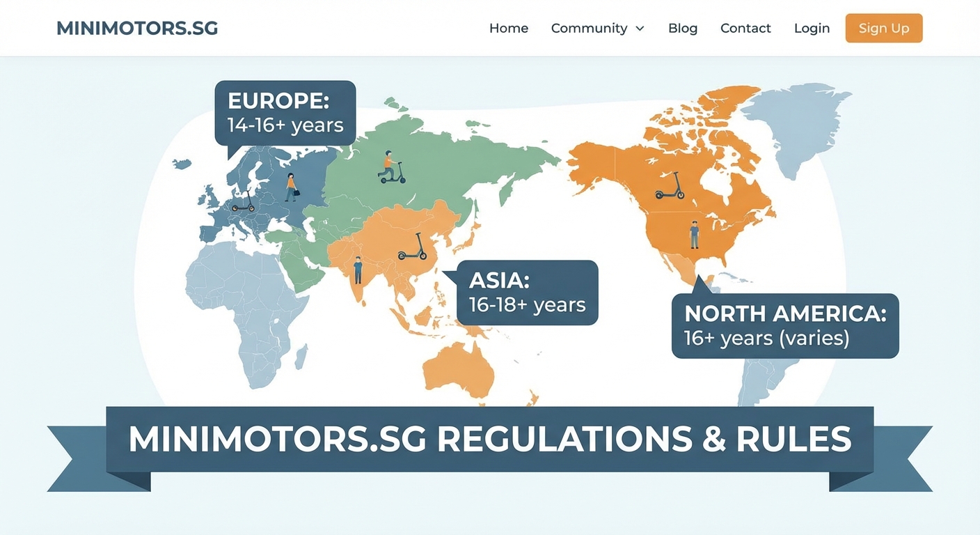Click the pedestrian icon over Eastern Europe

(291, 187)
